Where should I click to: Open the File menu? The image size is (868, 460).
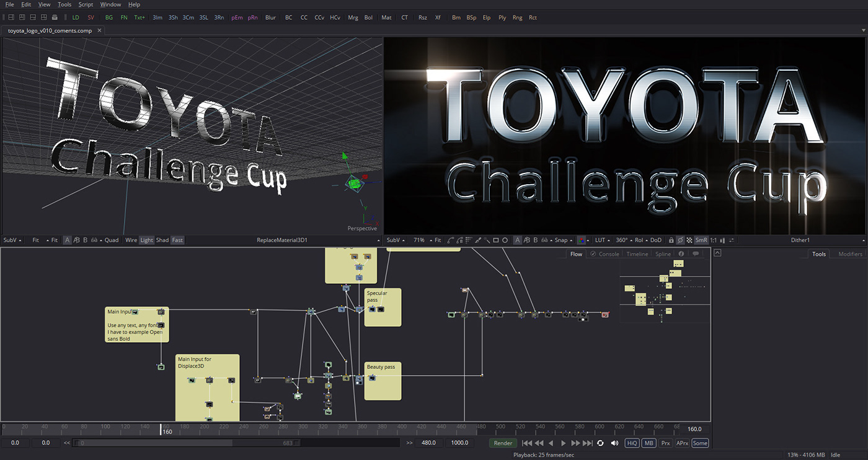click(x=9, y=4)
